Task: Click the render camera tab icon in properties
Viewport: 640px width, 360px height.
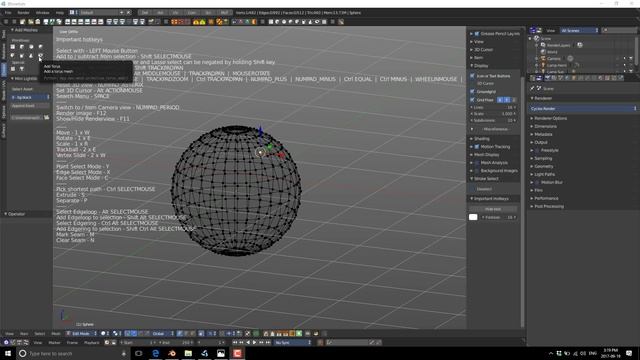Action: coord(547,78)
